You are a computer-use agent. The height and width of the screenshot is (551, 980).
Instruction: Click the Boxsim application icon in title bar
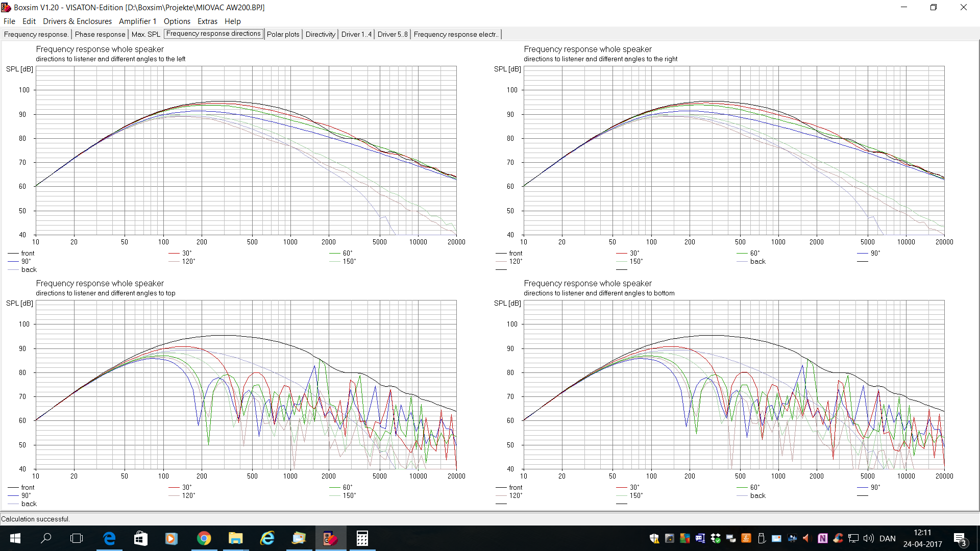coord(6,7)
